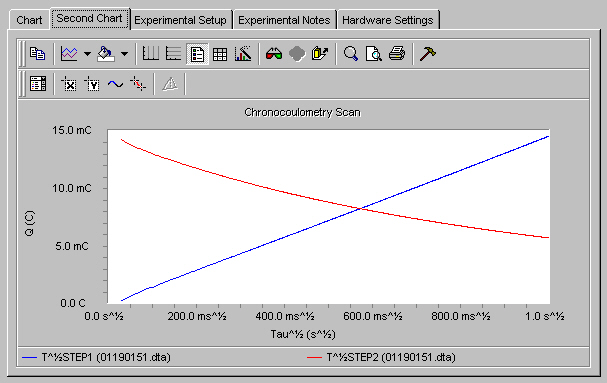Viewport: 607px width, 383px height.
Task: Expand the gallery dropdown arrow
Action: coord(87,53)
